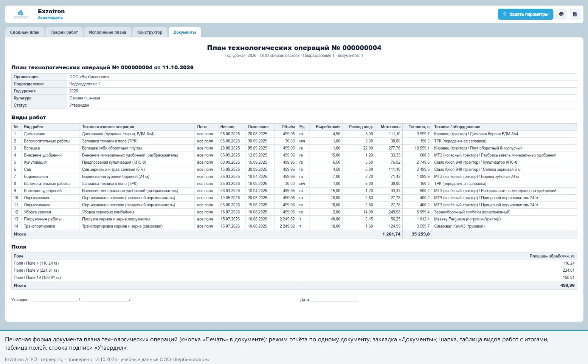This screenshot has width=588, height=364.
Task: Click the Exzotron logo icon
Action: [x=21, y=14]
